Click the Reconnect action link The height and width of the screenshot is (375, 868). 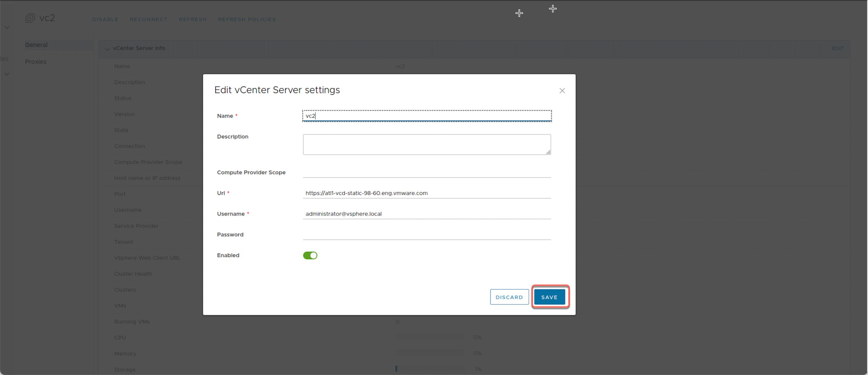[x=149, y=19]
